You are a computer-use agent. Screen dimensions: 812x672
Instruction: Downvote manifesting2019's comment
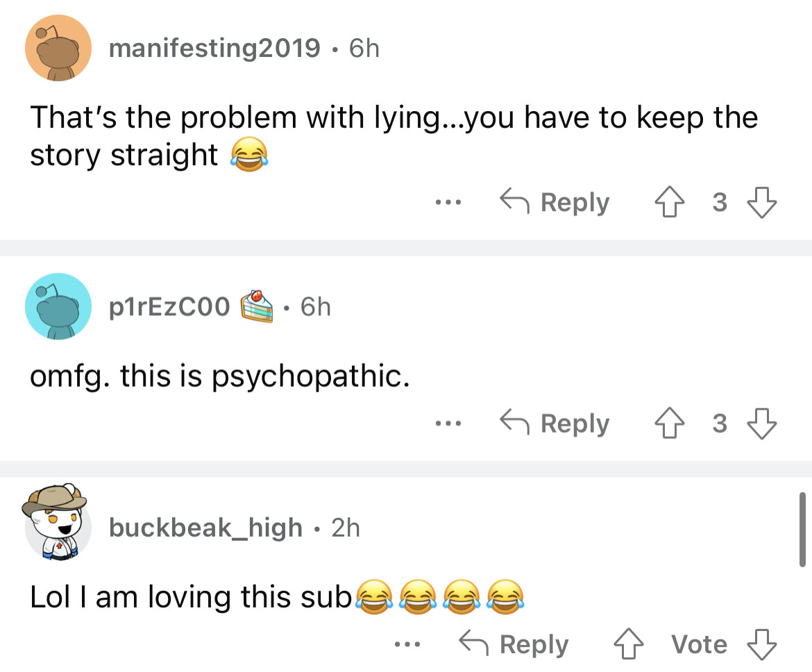(x=761, y=203)
